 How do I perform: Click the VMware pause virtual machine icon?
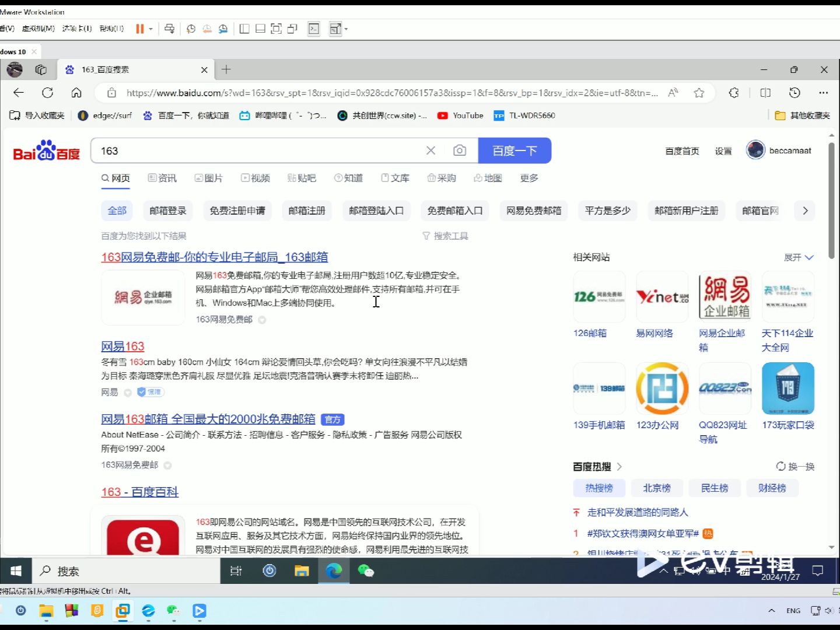point(140,29)
